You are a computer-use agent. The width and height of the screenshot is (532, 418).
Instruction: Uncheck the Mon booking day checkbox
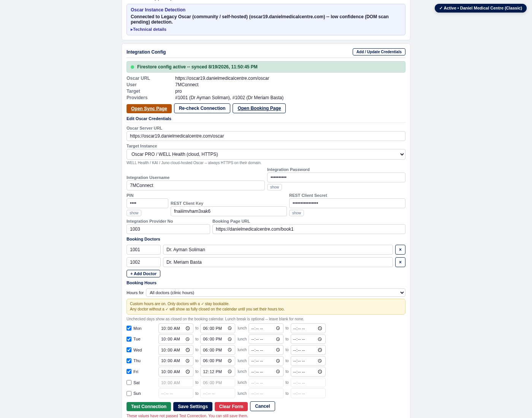click(129, 328)
